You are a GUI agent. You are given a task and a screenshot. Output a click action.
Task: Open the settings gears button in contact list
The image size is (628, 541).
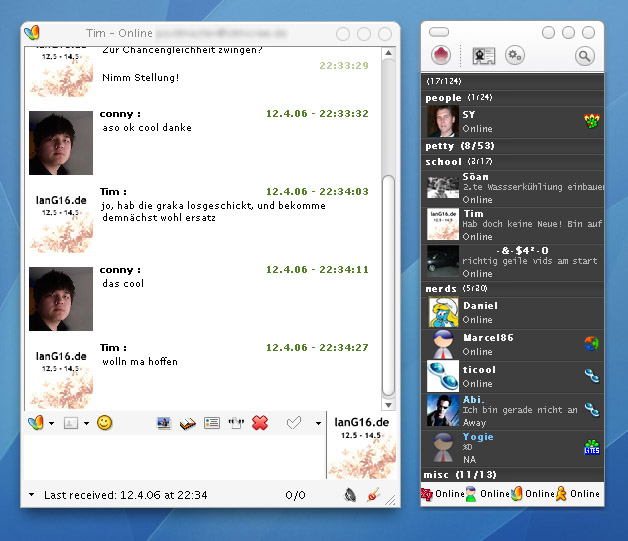(514, 56)
